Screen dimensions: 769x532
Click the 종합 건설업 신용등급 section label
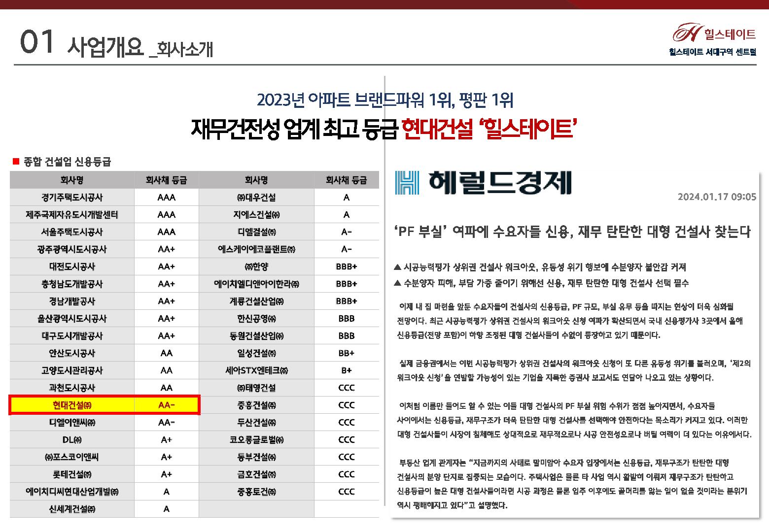[x=68, y=162]
